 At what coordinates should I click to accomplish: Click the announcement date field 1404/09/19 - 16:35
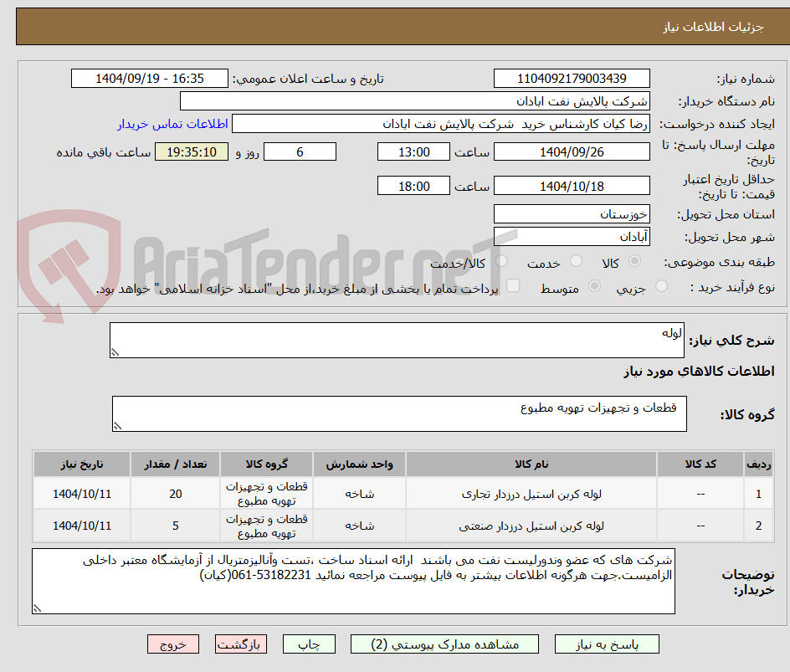[150, 79]
